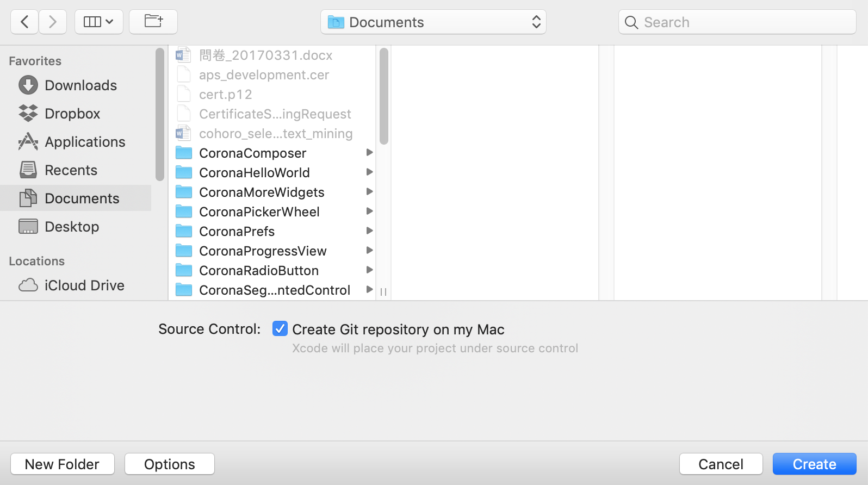
Task: Go forward with the right chevron button
Action: 53,22
